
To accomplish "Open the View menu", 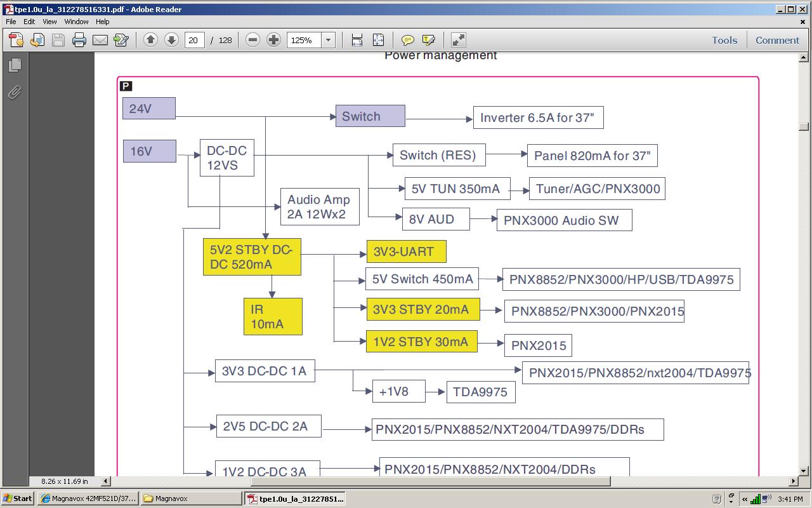I will coord(49,22).
